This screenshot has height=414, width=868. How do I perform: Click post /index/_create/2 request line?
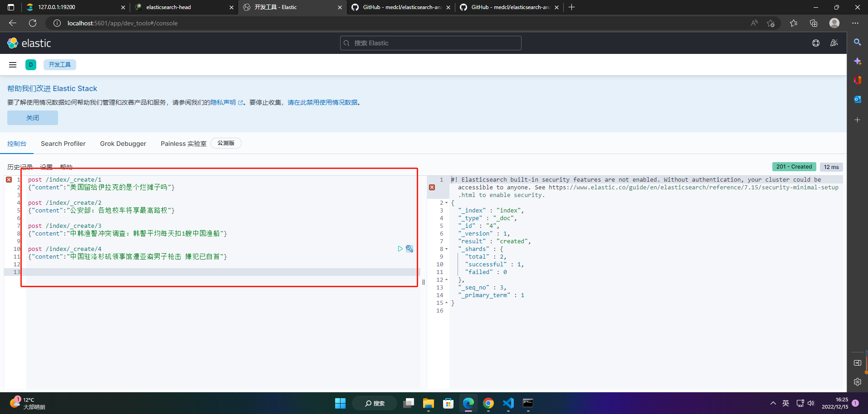[x=65, y=203]
